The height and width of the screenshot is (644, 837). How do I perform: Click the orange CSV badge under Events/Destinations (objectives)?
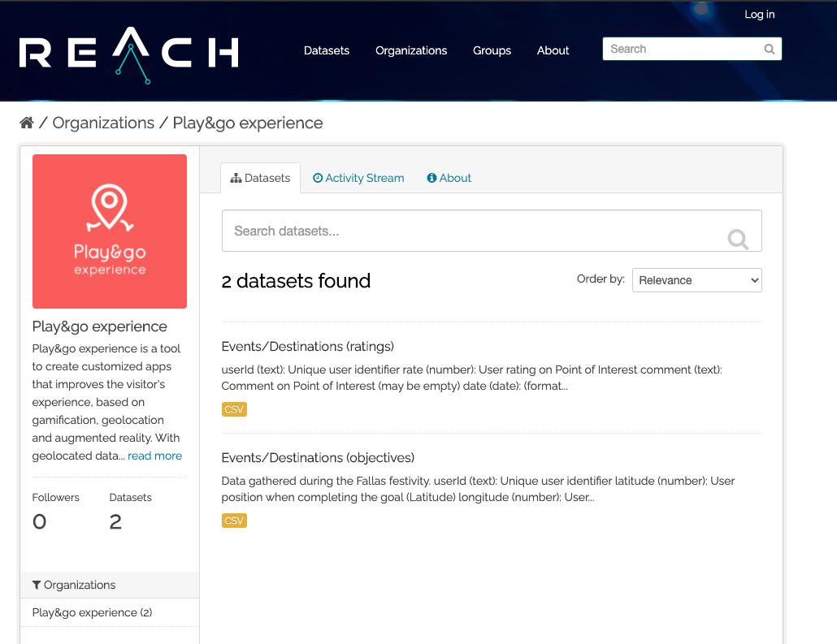point(234,521)
